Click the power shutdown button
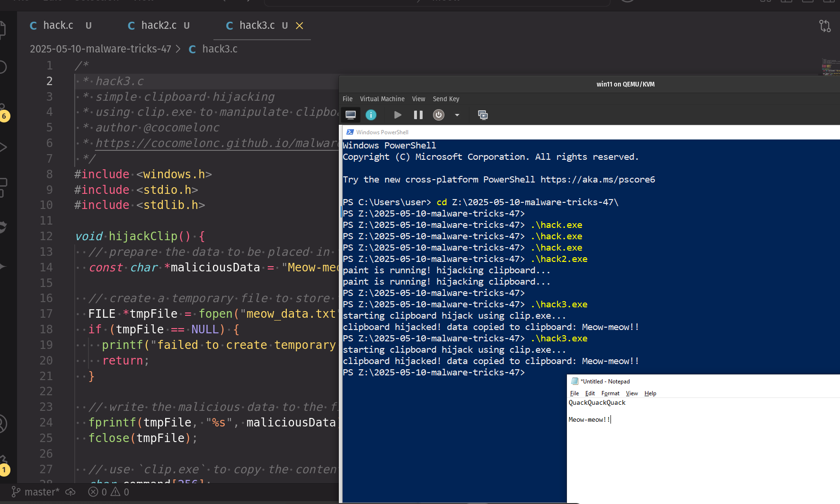The width and height of the screenshot is (840, 504). [x=439, y=115]
